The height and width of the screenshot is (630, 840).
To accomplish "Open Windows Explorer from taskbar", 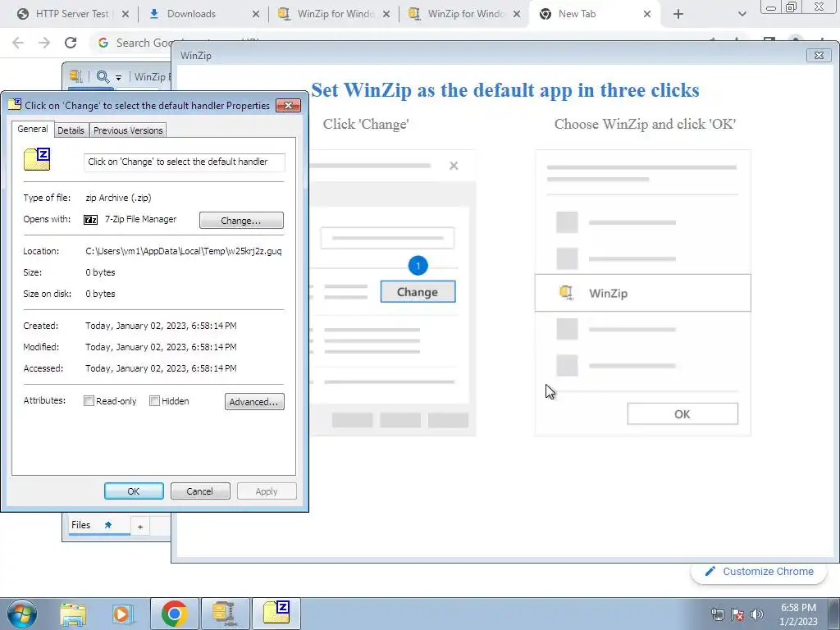I will [73, 614].
